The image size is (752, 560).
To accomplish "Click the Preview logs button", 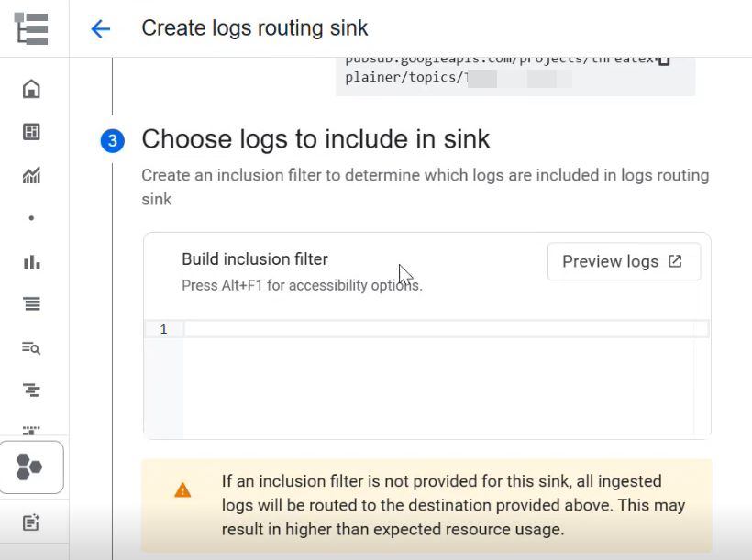I will (624, 261).
